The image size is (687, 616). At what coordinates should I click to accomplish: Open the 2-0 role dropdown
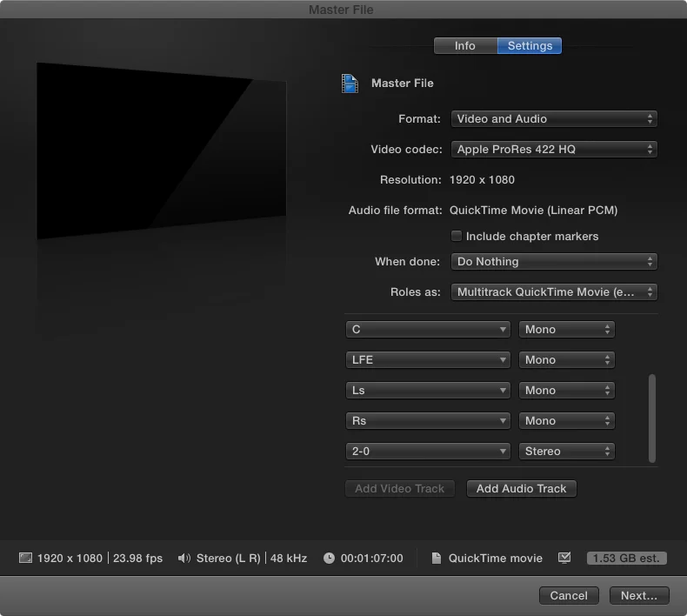coord(428,452)
